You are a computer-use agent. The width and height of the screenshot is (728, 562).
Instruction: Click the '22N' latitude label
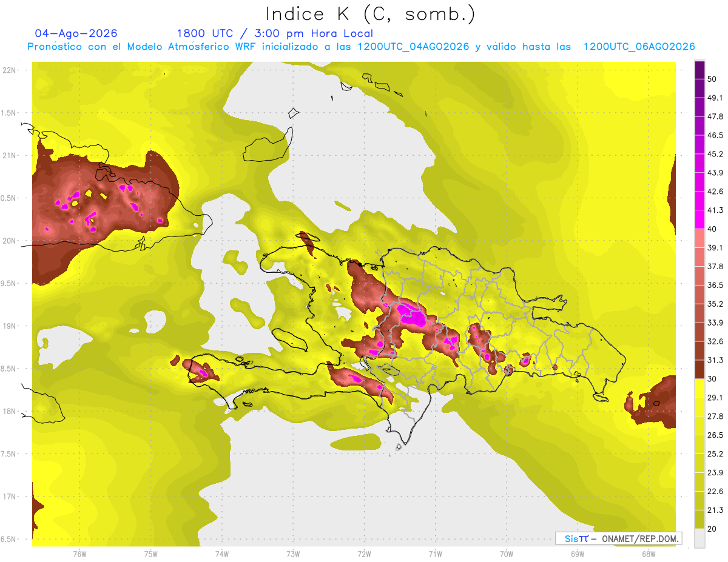(9, 70)
